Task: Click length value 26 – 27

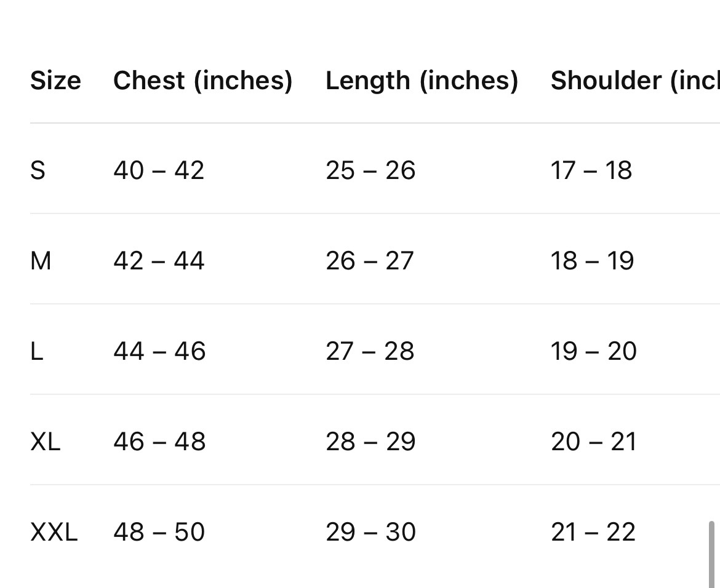Action: [370, 261]
